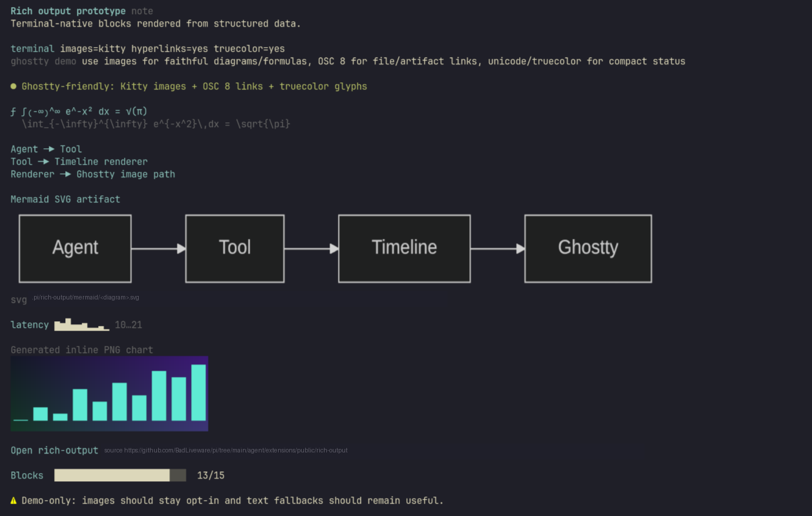Click the '13/15' blocks count
This screenshot has width=812, height=516.
coord(210,475)
